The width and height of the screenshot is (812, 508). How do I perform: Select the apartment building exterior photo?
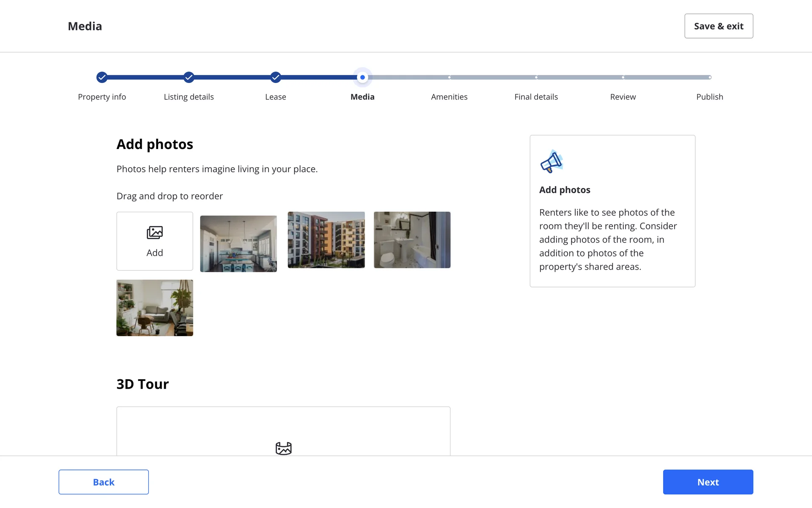[326, 240]
